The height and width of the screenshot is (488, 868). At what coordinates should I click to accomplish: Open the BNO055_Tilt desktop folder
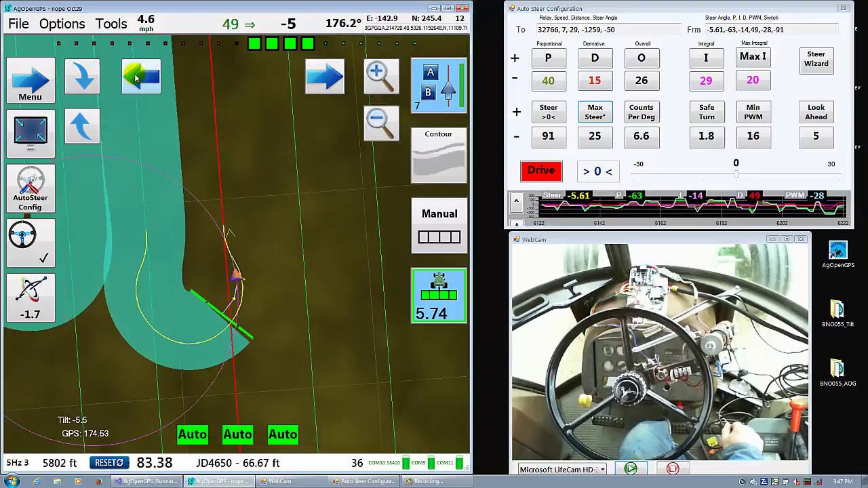pos(838,314)
